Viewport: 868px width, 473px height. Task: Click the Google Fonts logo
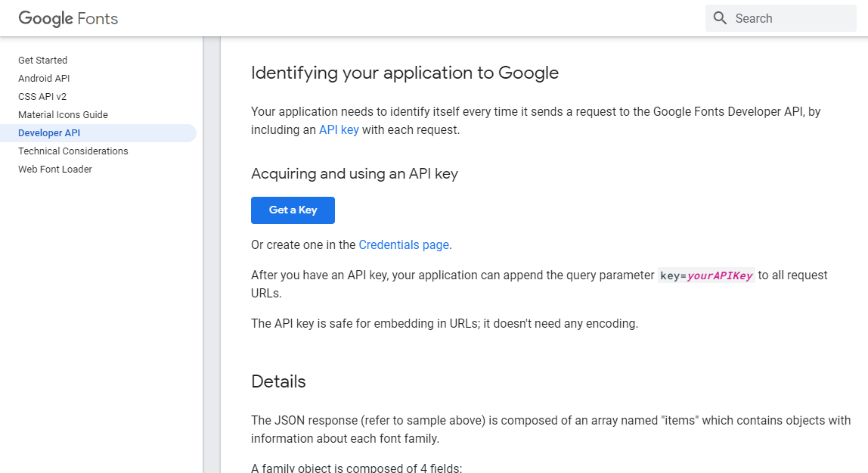click(x=68, y=18)
